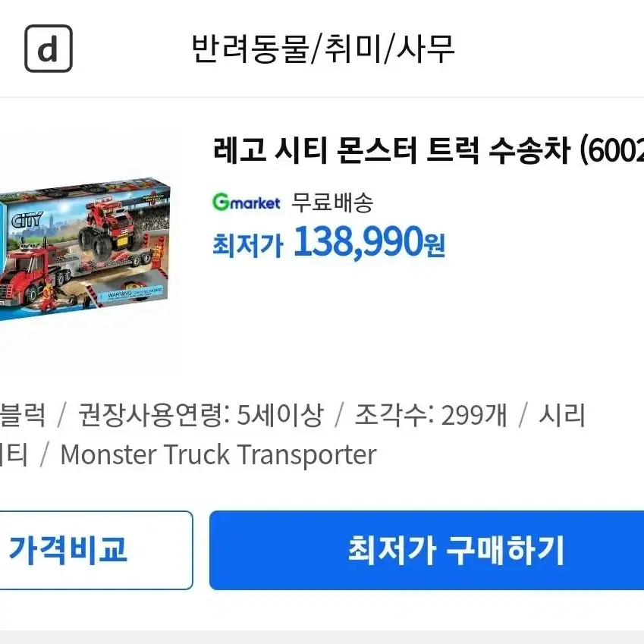Click the 권장사용연령: 5세이상 spec text

200,415
